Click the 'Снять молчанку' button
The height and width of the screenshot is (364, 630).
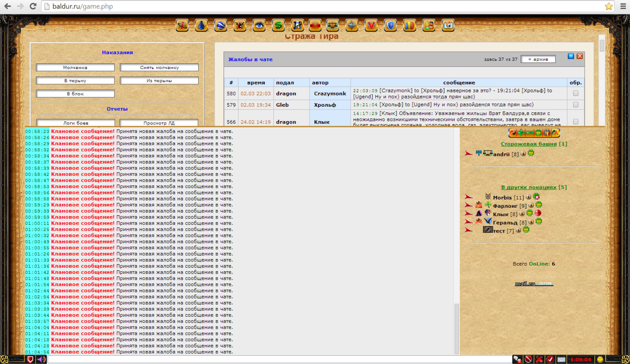pyautogui.click(x=159, y=68)
